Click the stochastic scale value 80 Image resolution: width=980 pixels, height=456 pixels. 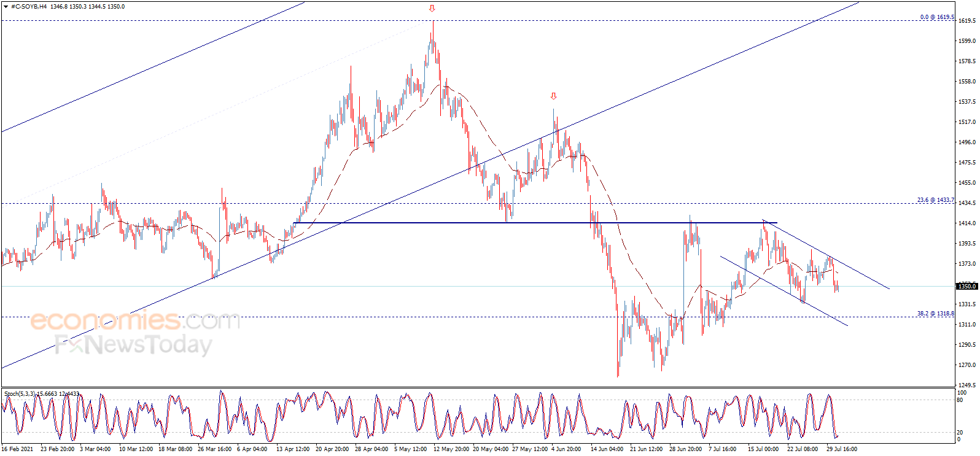tap(961, 400)
